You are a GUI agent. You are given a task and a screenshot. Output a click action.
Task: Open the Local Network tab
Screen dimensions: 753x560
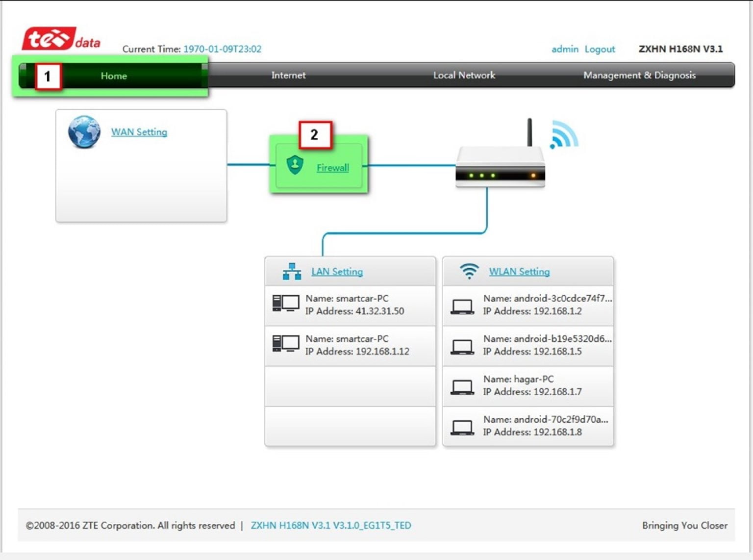click(464, 75)
